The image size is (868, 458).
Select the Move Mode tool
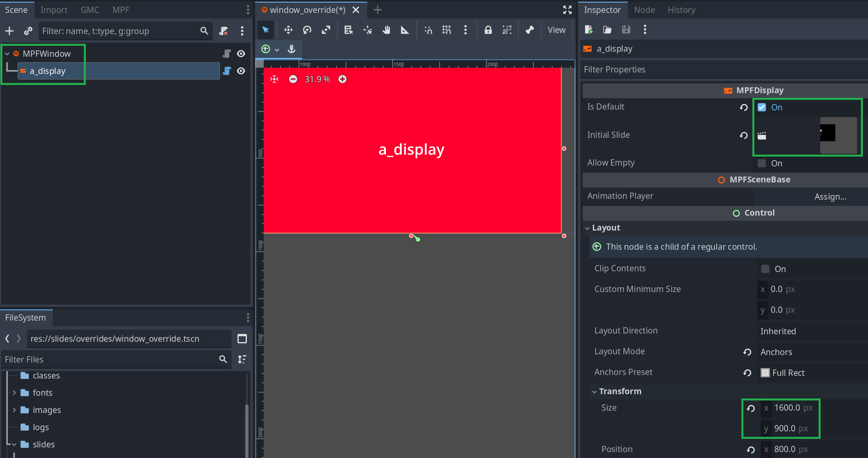pyautogui.click(x=288, y=30)
